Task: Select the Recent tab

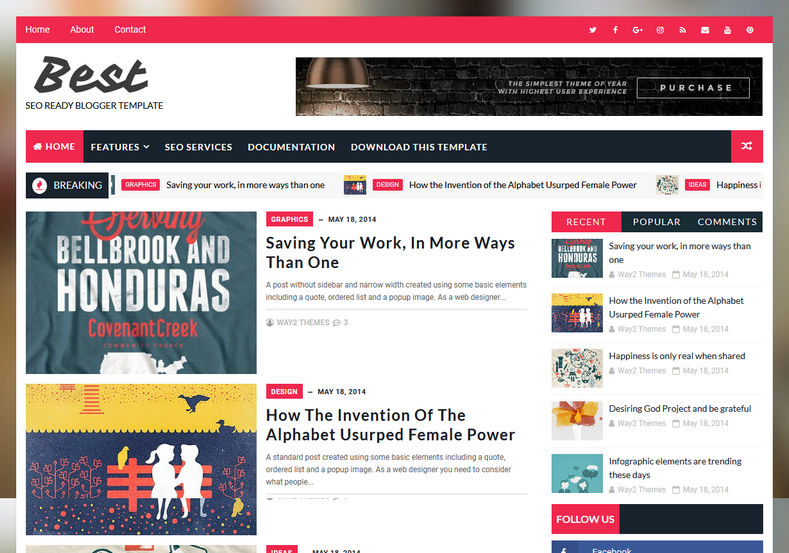Action: [586, 222]
